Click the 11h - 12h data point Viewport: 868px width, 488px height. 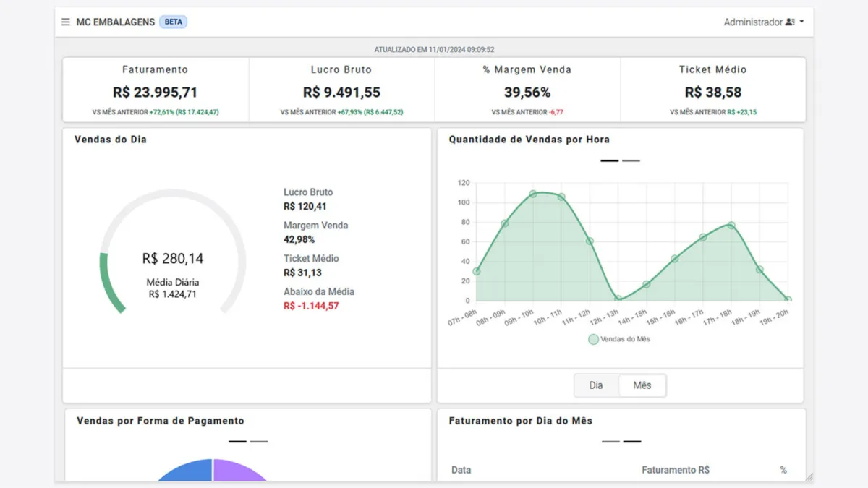(590, 241)
